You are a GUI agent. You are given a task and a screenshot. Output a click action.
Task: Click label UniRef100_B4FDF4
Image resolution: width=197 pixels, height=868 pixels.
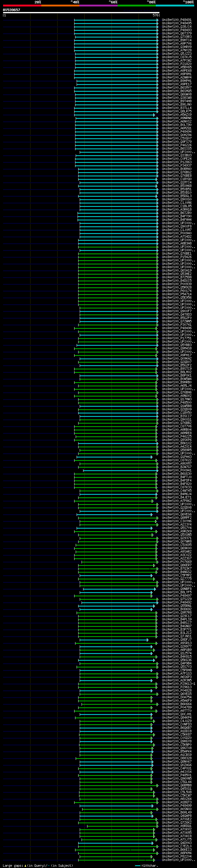tap(177, 480)
